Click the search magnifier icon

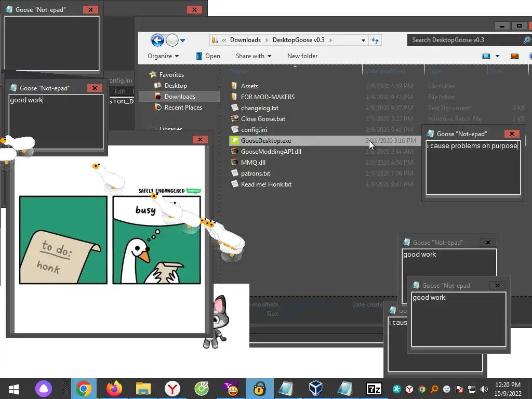[527, 40]
